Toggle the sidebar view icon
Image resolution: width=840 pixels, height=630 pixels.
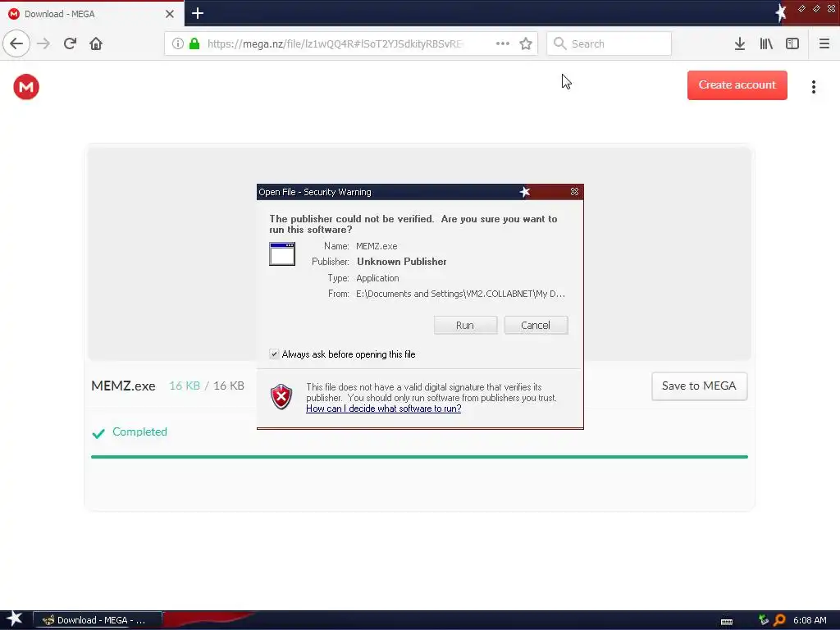[x=792, y=43]
